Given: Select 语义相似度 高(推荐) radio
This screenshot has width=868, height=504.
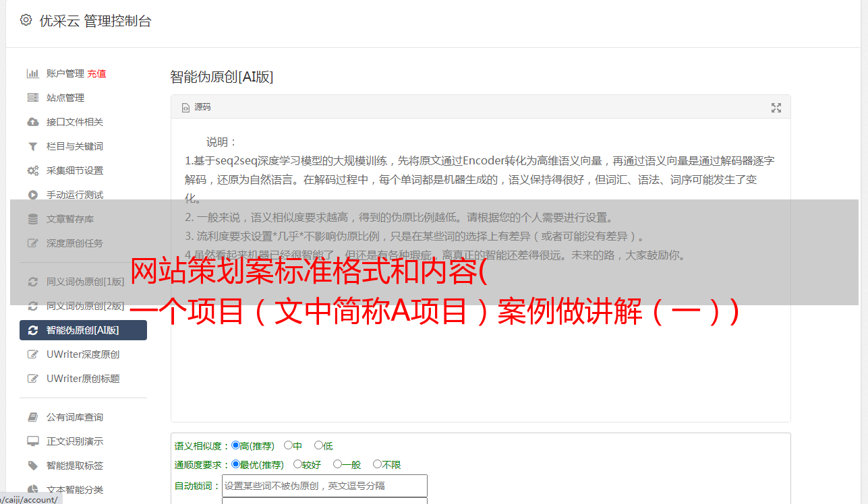Looking at the screenshot, I should pyautogui.click(x=235, y=445).
